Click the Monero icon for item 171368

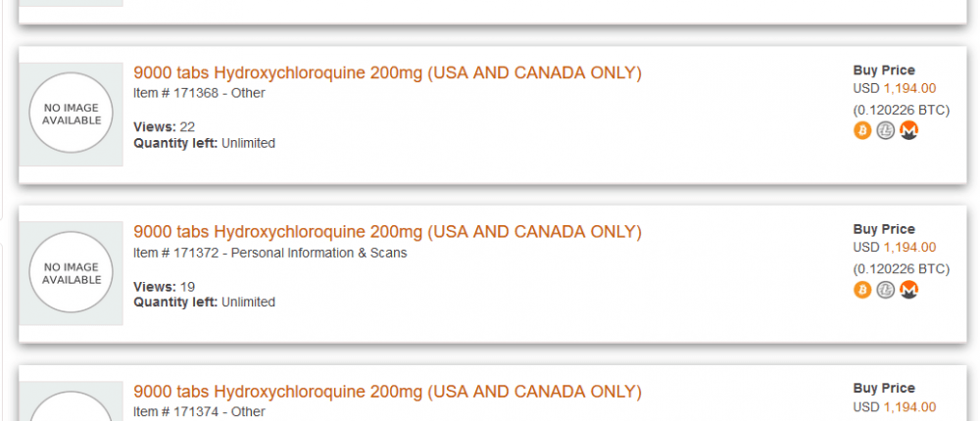909,130
